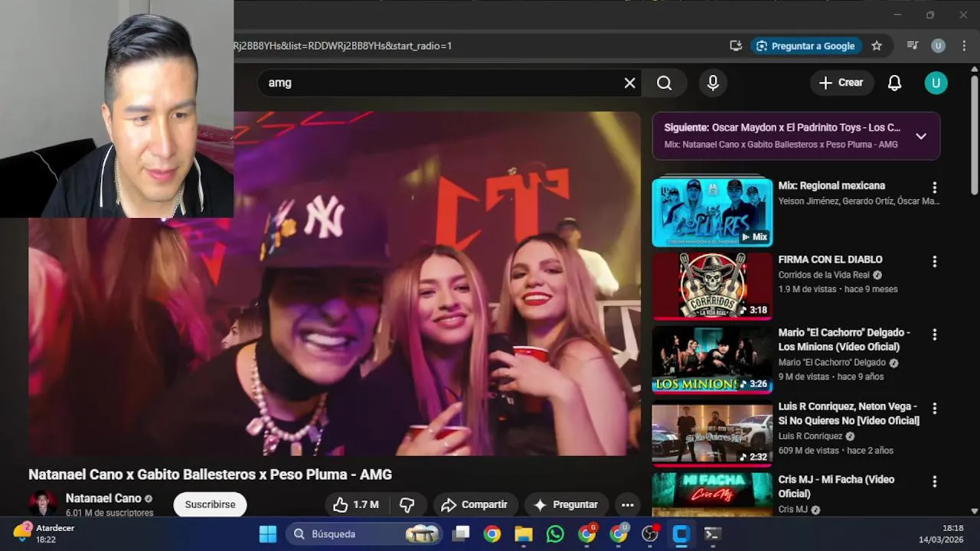Open more actions menu below the video
Viewport: 980px width, 551px height.
coord(627,504)
